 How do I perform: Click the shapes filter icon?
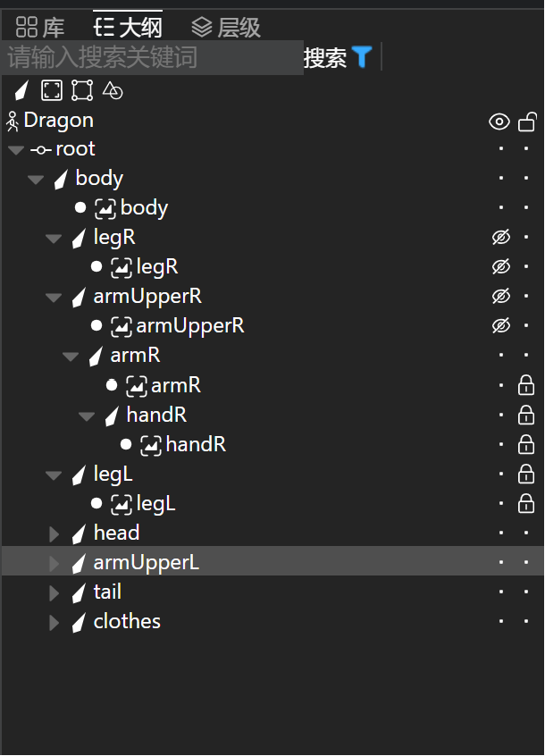[113, 90]
